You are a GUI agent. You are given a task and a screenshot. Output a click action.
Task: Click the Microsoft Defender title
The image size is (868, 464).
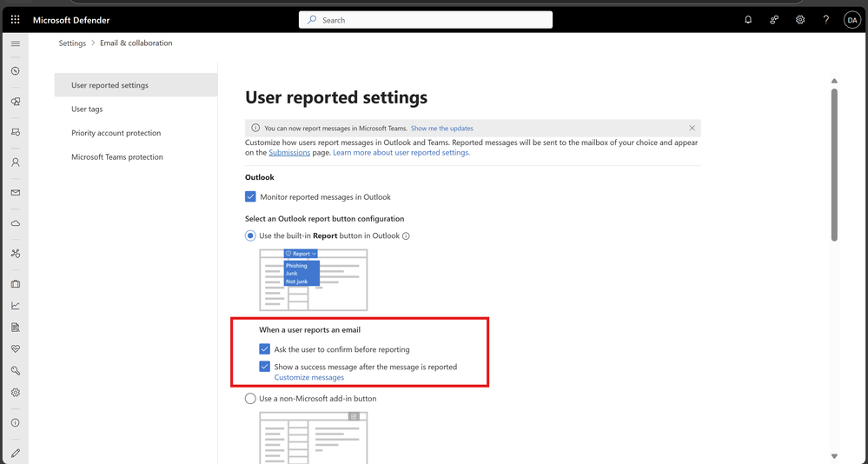point(71,20)
